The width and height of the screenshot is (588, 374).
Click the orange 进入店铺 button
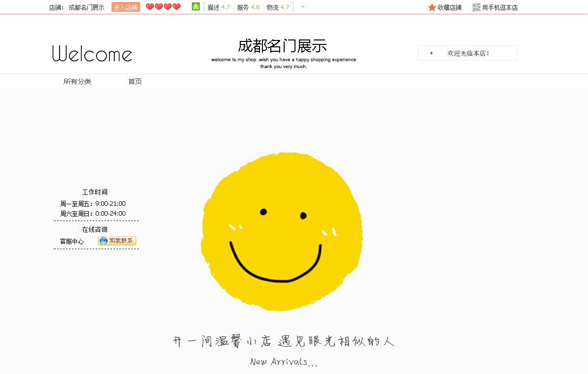click(x=125, y=7)
